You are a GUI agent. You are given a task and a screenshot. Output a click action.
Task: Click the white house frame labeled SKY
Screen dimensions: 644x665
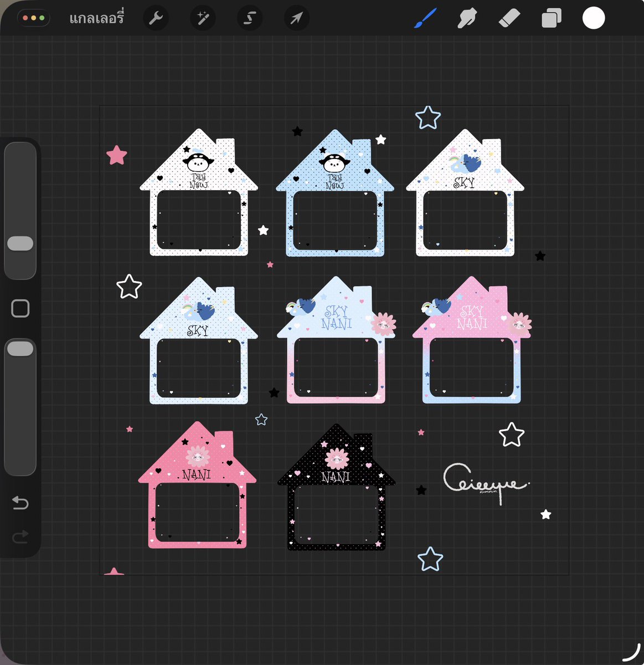click(465, 193)
